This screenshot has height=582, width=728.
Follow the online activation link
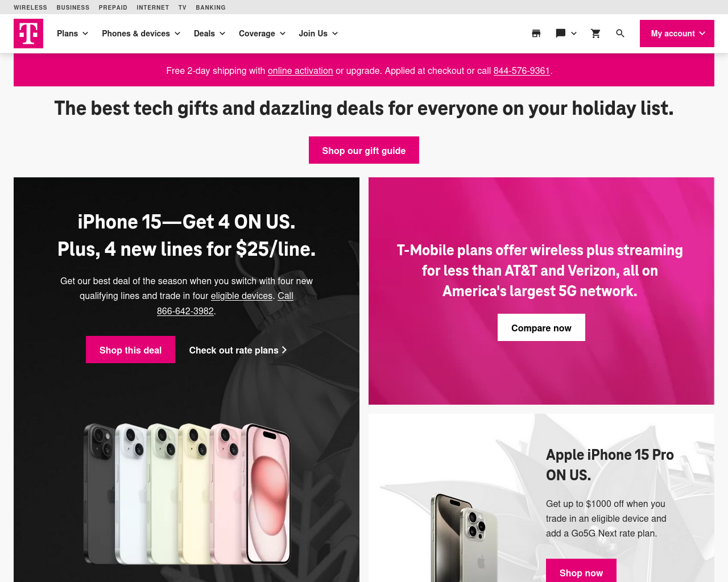point(300,70)
